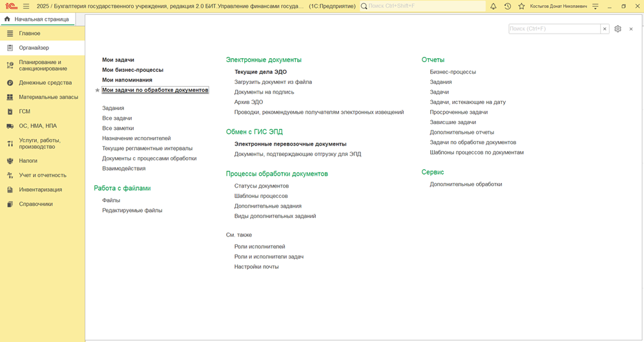Open favorites star icon in title bar
The width and height of the screenshot is (644, 342).
click(x=522, y=6)
